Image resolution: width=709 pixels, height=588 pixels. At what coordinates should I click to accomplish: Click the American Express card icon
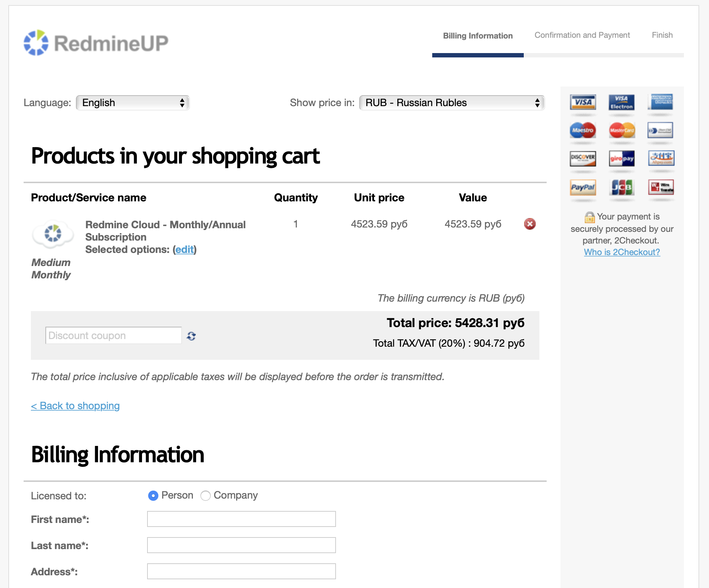661,102
